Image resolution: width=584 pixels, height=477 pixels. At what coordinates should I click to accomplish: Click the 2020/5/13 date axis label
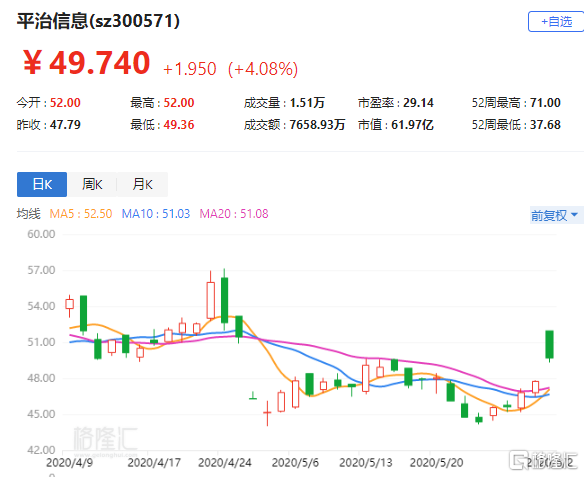pyautogui.click(x=366, y=463)
